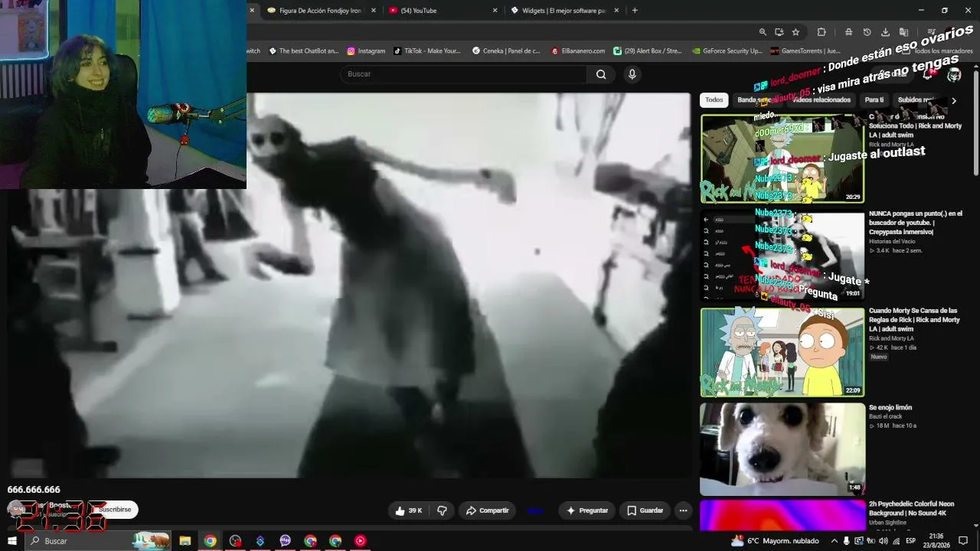Screen dimensions: 980x551
Task: Switch the ESP keyboard language indicator
Action: 911,541
